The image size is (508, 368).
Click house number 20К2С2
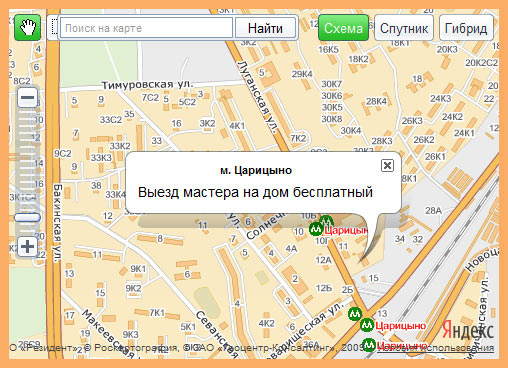tap(481, 63)
